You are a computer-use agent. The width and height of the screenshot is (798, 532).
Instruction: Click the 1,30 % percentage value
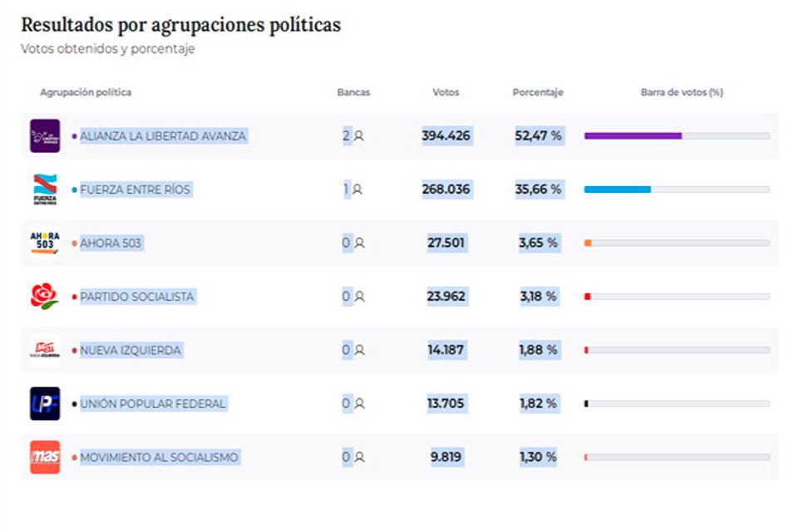point(539,456)
